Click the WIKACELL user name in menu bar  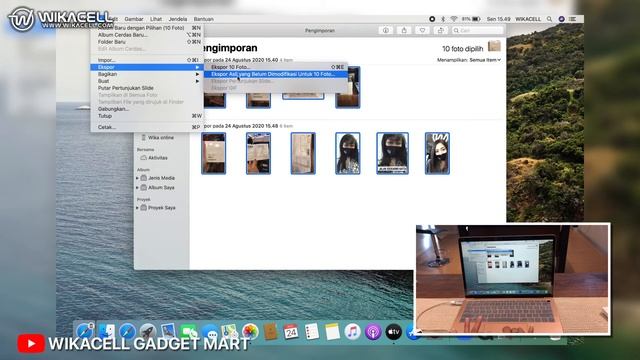pos(528,19)
